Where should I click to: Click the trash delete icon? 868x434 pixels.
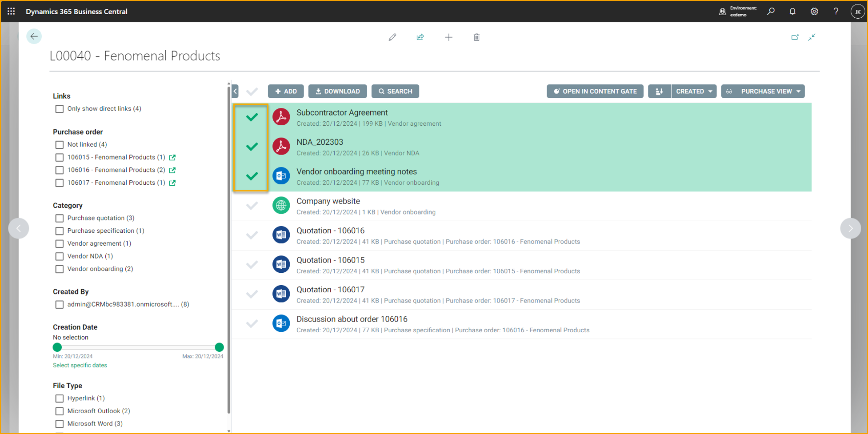(x=476, y=37)
